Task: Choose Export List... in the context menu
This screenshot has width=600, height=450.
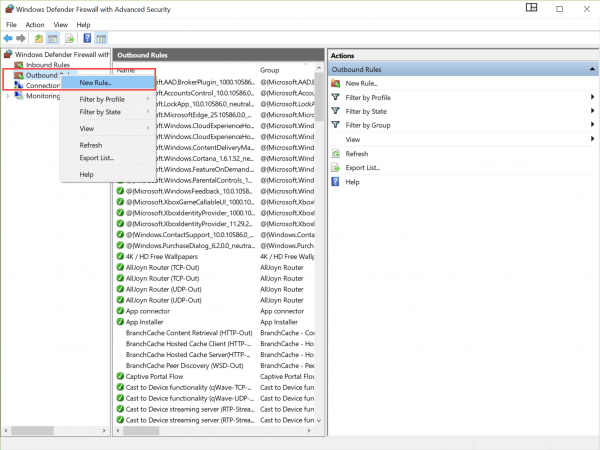Action: tap(108, 158)
